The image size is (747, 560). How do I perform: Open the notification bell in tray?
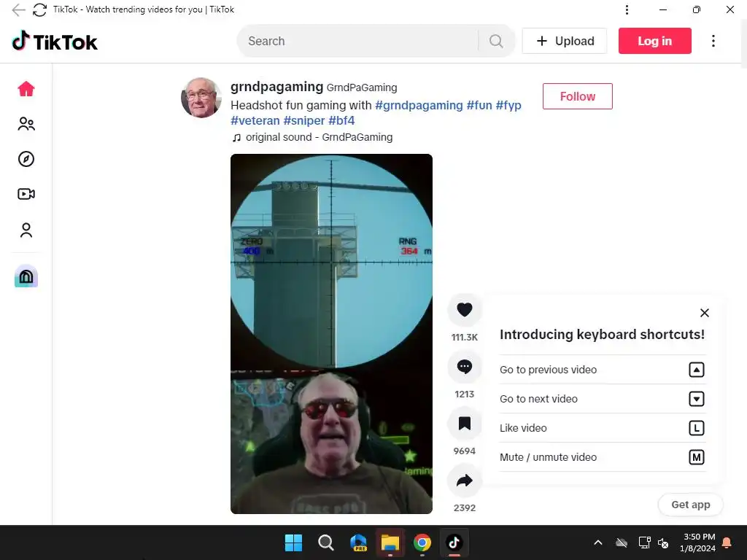tap(727, 542)
